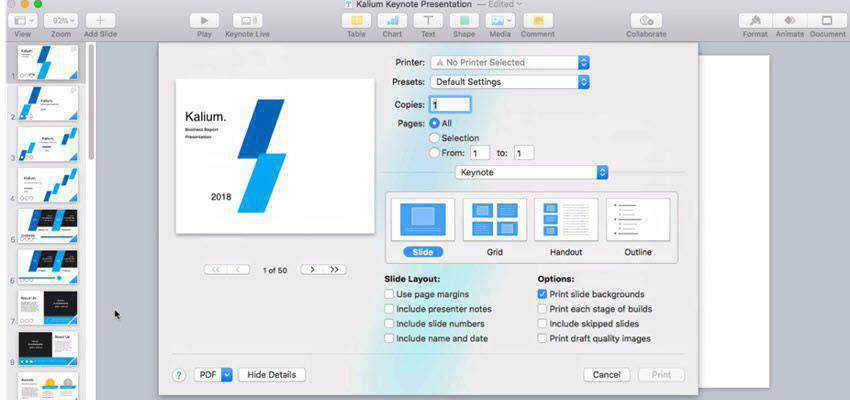Click the From page number field
This screenshot has height=400, width=850.
pyautogui.click(x=480, y=153)
